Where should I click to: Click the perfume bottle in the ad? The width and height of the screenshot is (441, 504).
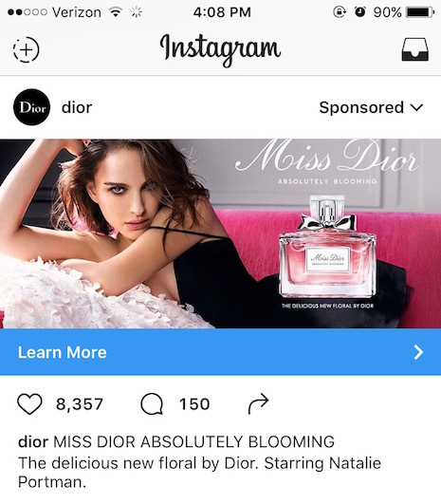327,247
